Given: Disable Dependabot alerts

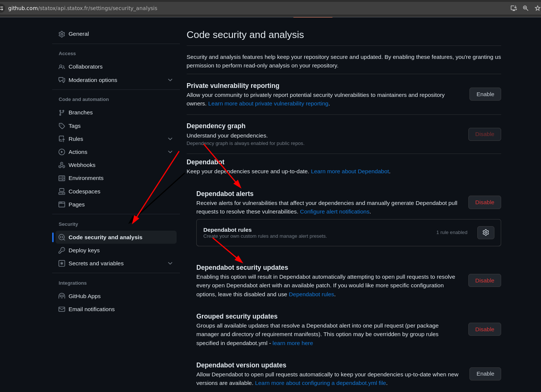Looking at the screenshot, I should pyautogui.click(x=484, y=202).
